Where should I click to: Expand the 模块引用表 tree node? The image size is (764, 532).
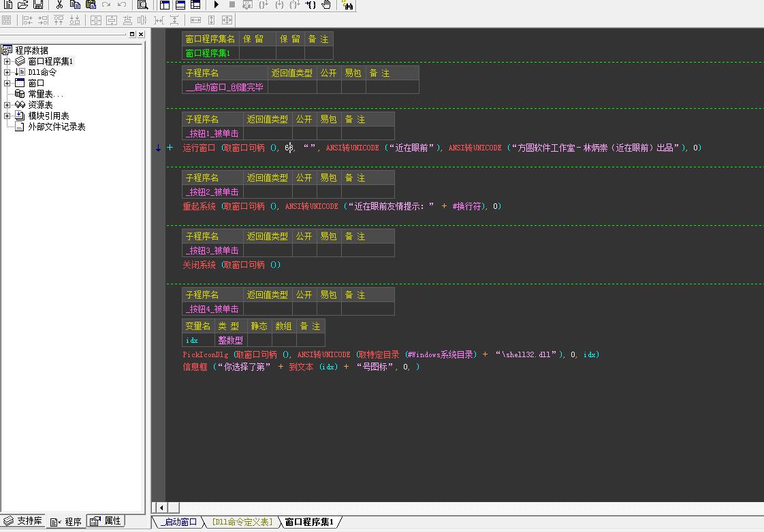point(7,116)
